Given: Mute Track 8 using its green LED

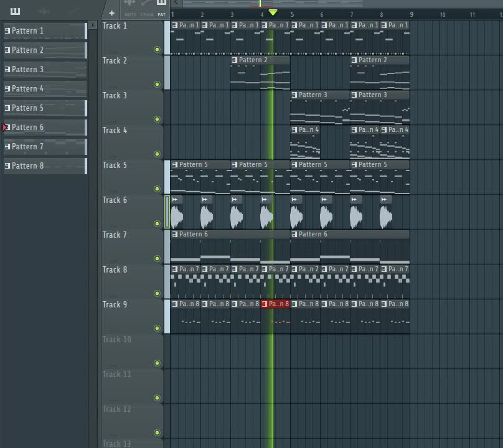Looking at the screenshot, I should click(157, 294).
